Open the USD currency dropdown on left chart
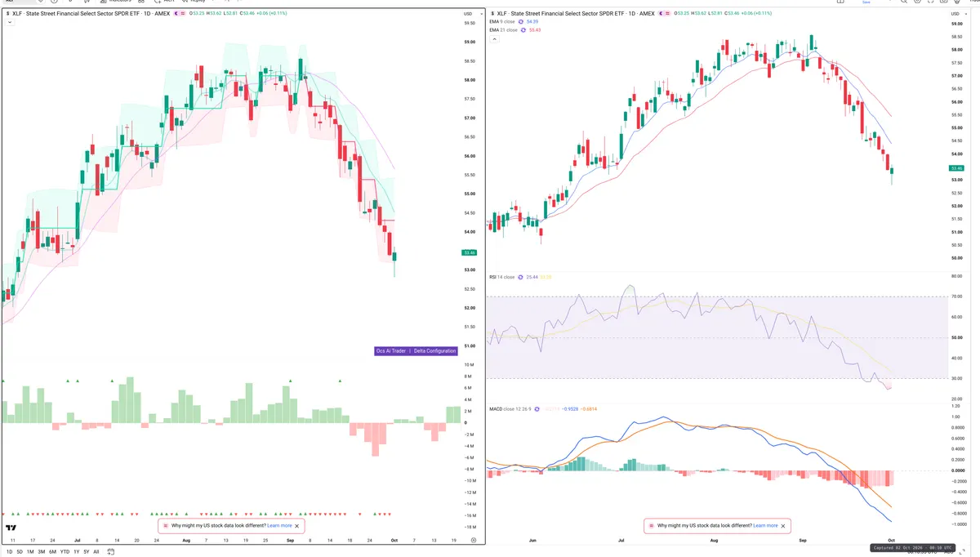 click(471, 14)
